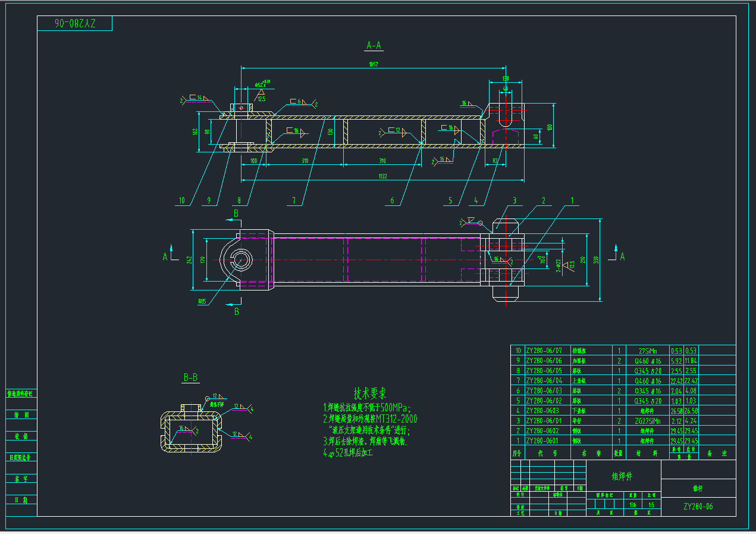Viewport: 756px width, 534px height.
Task: Click the 60 vertical dimension text
Action: point(536,136)
